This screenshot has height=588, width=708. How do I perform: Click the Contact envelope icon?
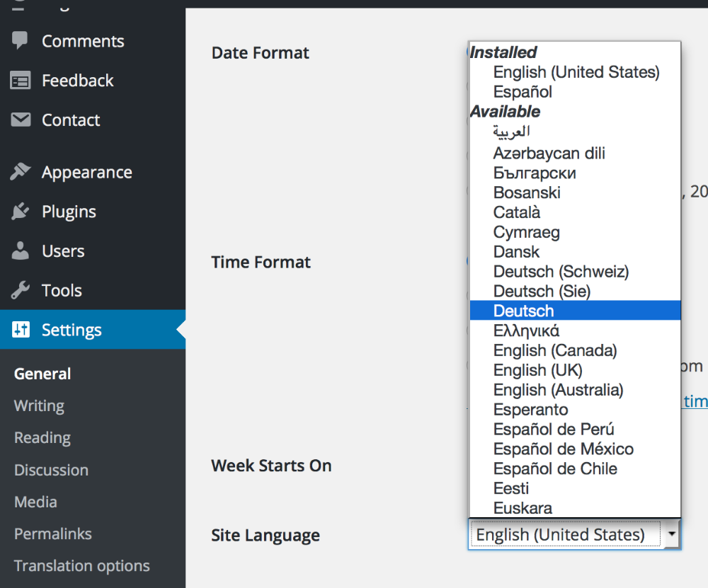click(x=21, y=120)
